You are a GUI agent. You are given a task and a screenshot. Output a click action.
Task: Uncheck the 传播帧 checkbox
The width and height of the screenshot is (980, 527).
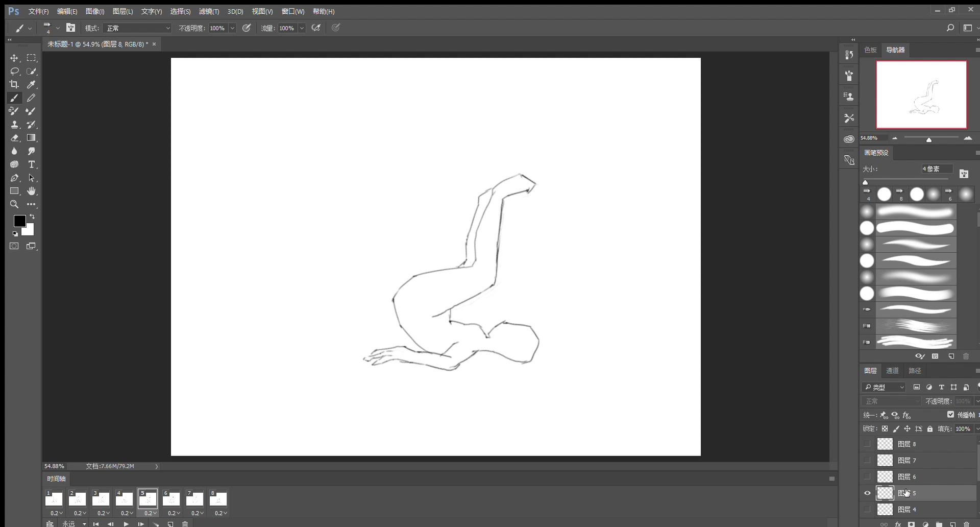point(950,415)
